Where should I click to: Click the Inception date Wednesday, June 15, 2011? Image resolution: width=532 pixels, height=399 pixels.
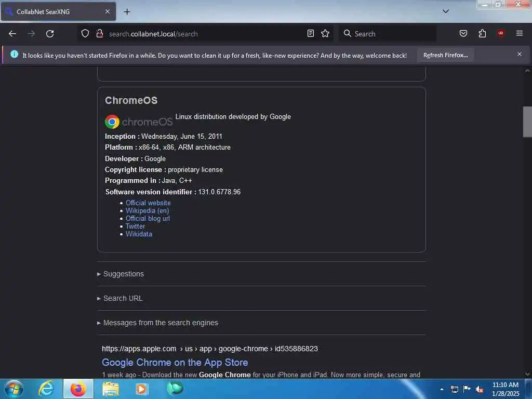pos(182,137)
